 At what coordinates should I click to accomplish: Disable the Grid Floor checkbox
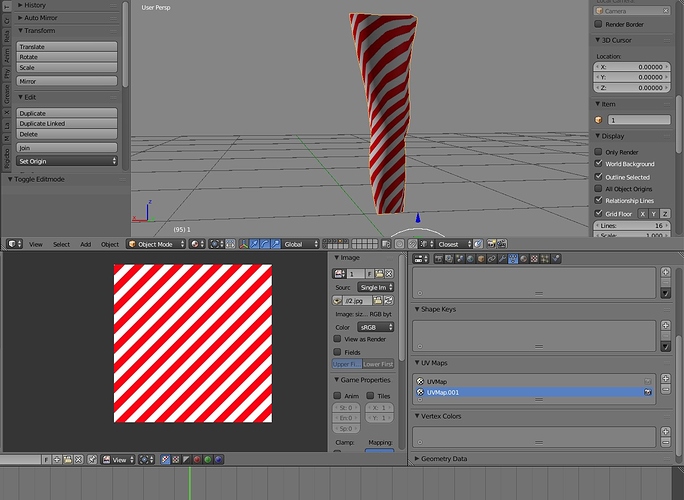tap(598, 213)
